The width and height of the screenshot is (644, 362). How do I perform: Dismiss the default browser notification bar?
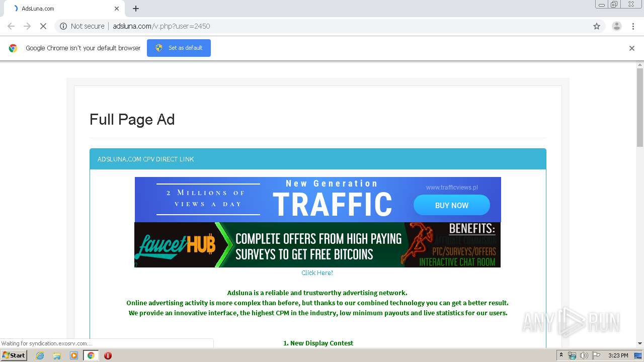[x=632, y=48]
